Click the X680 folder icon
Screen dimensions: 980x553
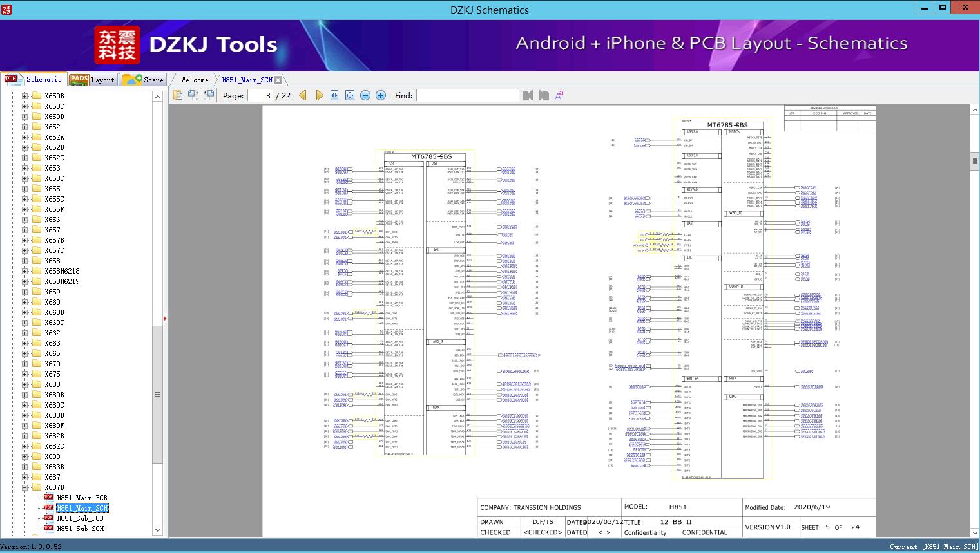pyautogui.click(x=37, y=384)
